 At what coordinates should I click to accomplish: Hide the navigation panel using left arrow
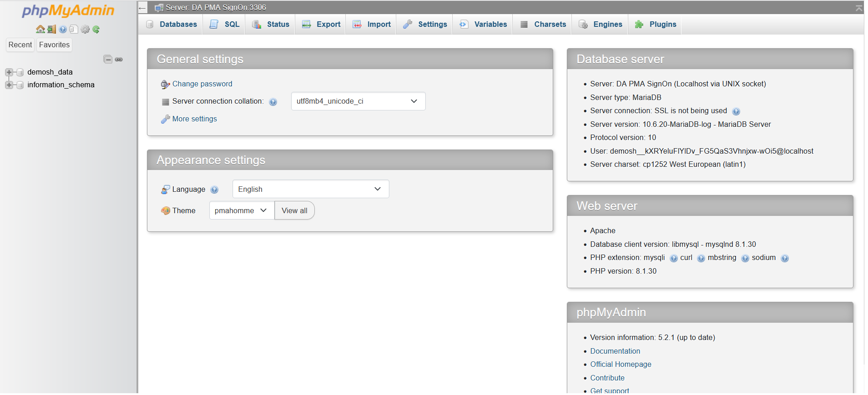point(142,8)
